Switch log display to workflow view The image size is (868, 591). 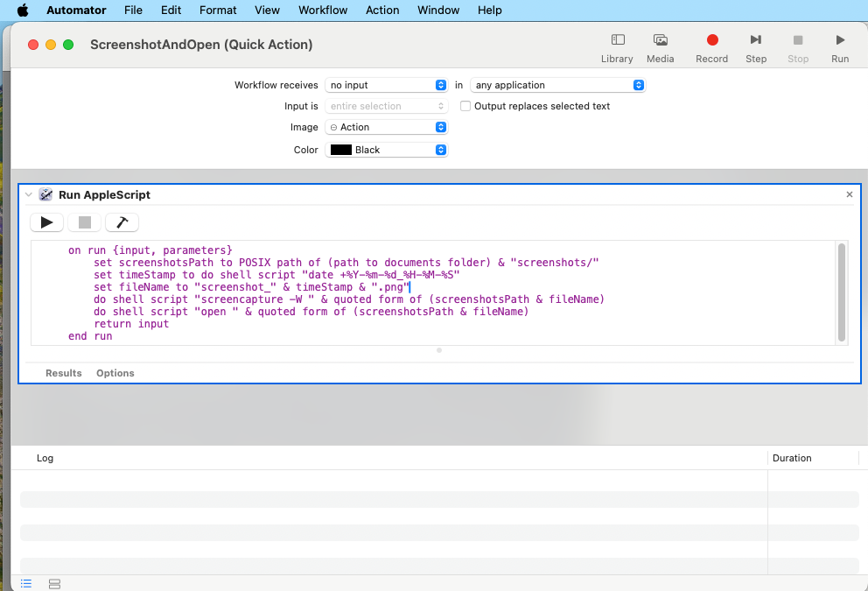click(x=54, y=583)
